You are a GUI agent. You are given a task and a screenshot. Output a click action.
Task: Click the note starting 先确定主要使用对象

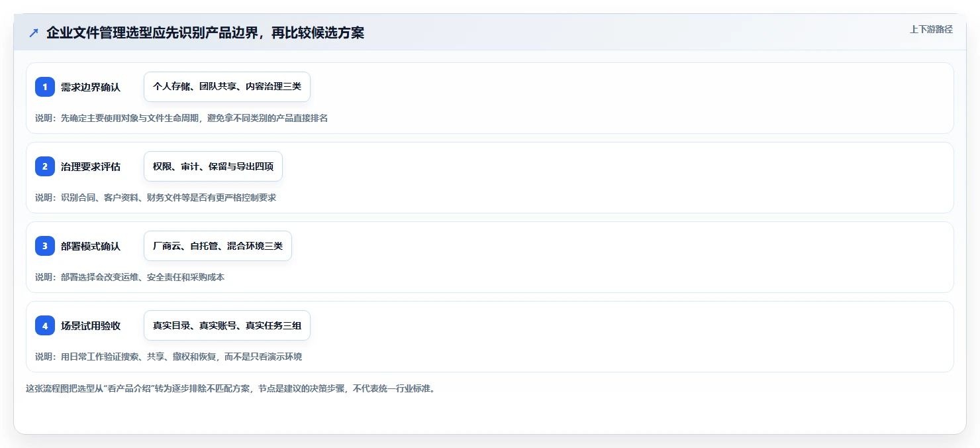pos(181,118)
